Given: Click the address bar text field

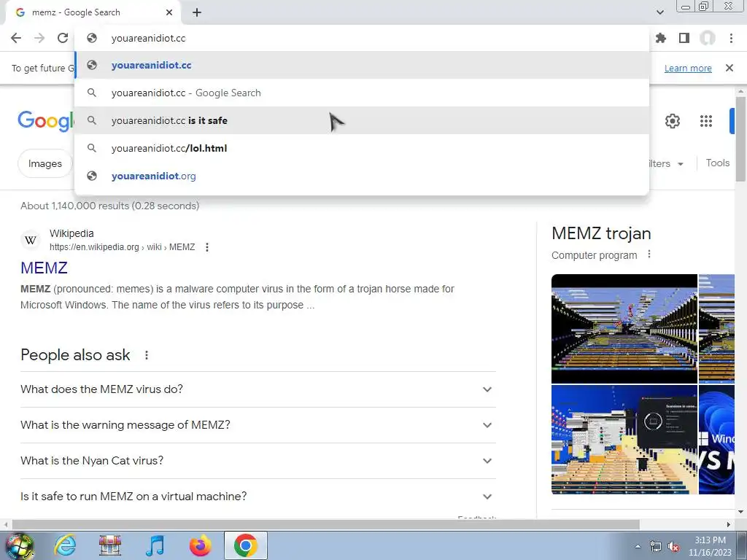Looking at the screenshot, I should coord(362,38).
